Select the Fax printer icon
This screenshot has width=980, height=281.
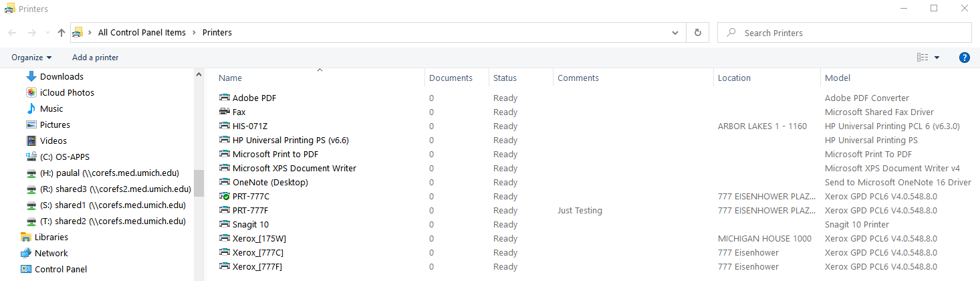[x=224, y=112]
